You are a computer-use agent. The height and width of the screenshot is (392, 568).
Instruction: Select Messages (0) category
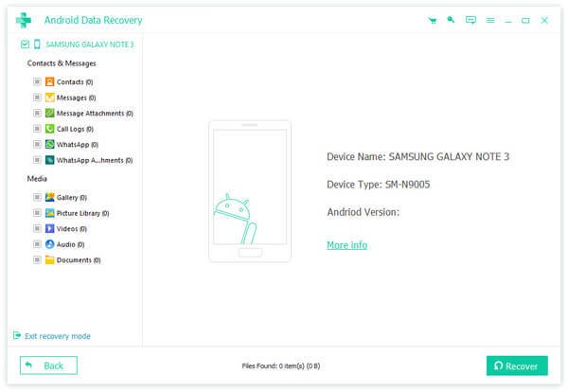[x=76, y=98]
